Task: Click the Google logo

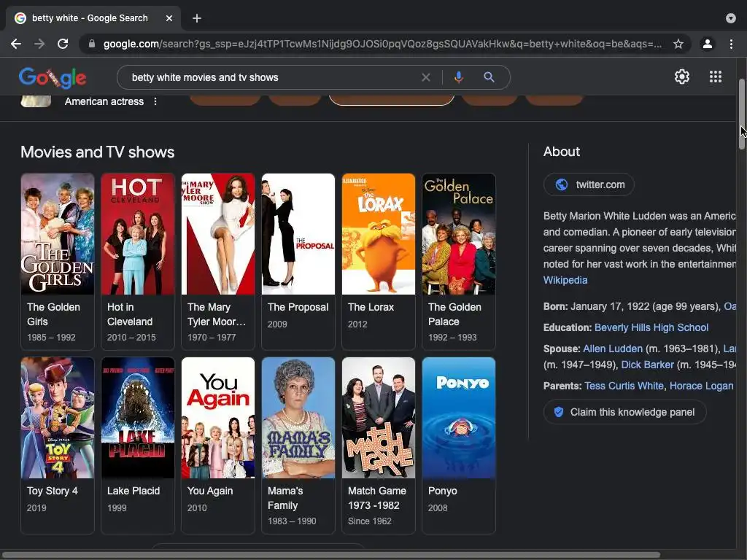Action: (x=53, y=77)
